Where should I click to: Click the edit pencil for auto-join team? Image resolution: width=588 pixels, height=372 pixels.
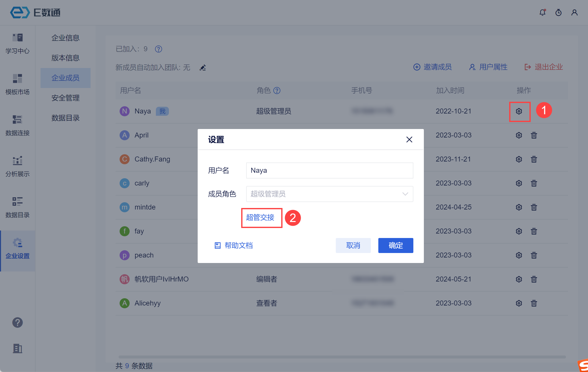click(x=203, y=67)
